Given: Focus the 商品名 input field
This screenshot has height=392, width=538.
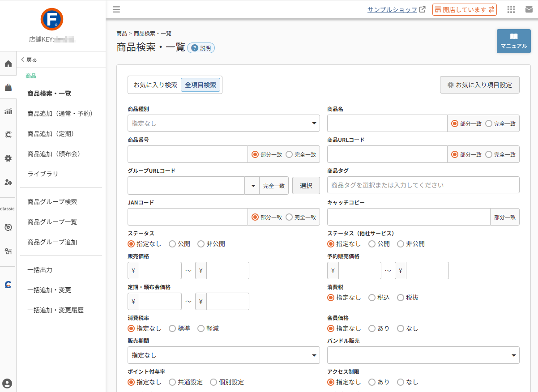Looking at the screenshot, I should [387, 123].
